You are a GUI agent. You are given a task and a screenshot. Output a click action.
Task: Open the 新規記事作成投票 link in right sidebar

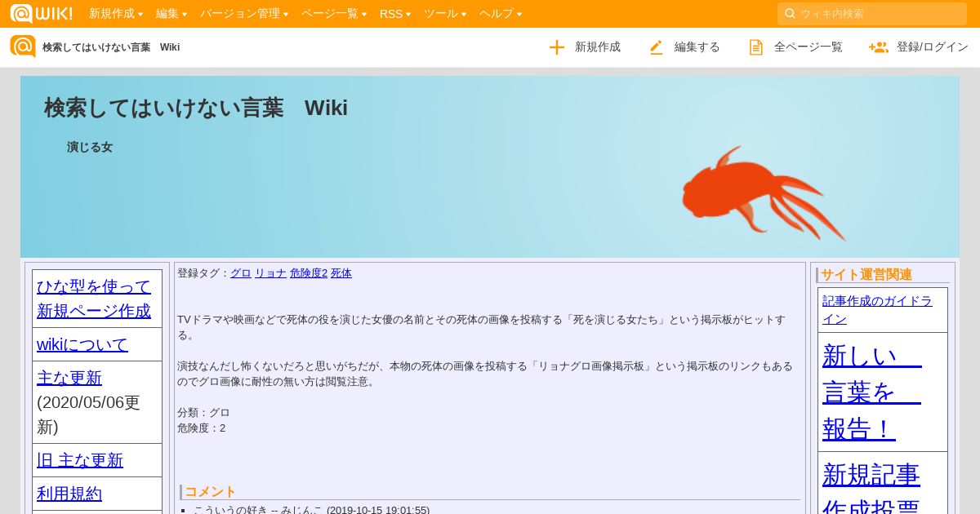click(871, 486)
